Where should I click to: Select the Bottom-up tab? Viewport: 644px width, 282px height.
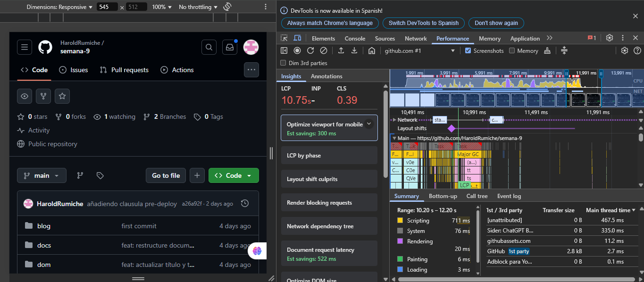click(x=443, y=196)
